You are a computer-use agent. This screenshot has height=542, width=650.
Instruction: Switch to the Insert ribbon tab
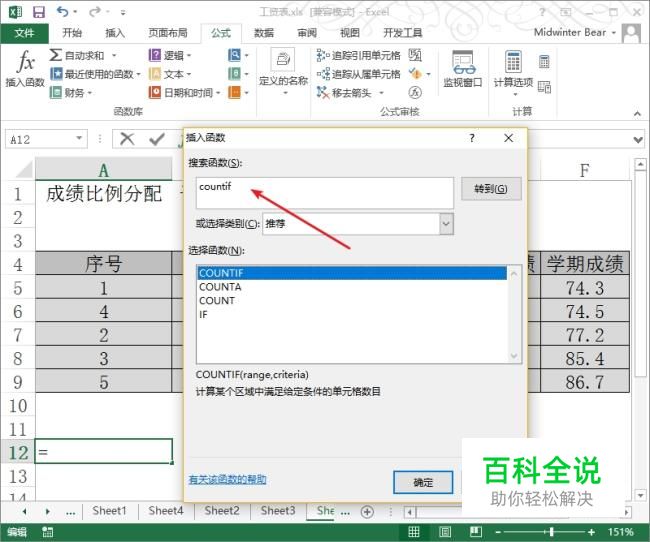[x=115, y=33]
